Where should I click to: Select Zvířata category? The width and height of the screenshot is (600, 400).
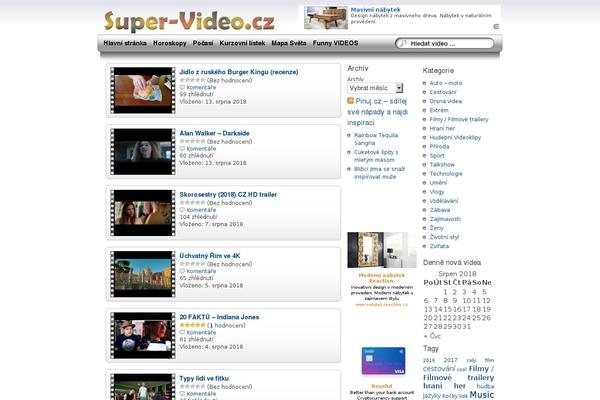439,246
